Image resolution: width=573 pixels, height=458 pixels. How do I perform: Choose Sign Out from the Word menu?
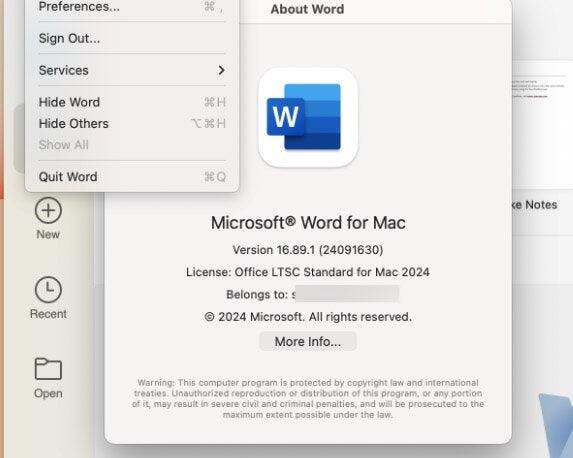pyautogui.click(x=132, y=38)
